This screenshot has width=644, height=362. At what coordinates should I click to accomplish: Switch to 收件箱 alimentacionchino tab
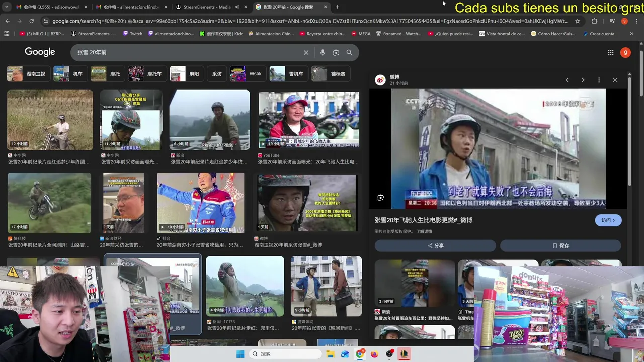point(132,7)
